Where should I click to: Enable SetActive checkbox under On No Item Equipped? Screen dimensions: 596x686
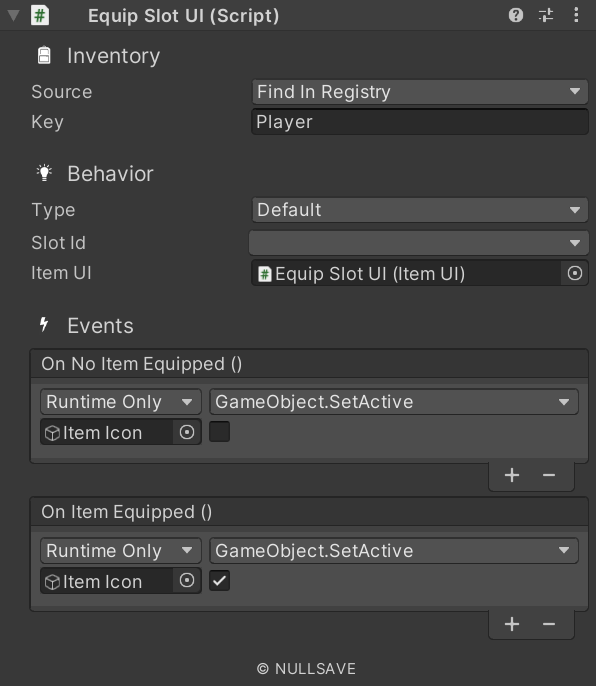pos(219,432)
